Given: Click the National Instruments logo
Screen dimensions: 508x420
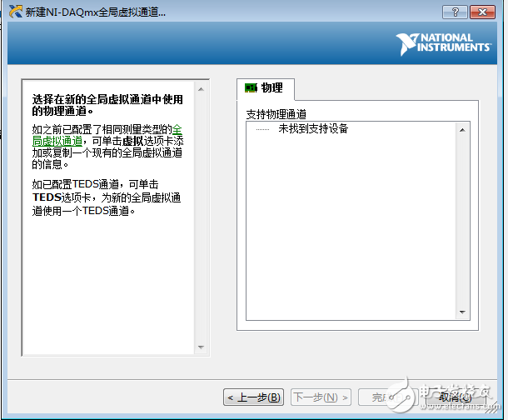Looking at the screenshot, I should coord(444,43).
